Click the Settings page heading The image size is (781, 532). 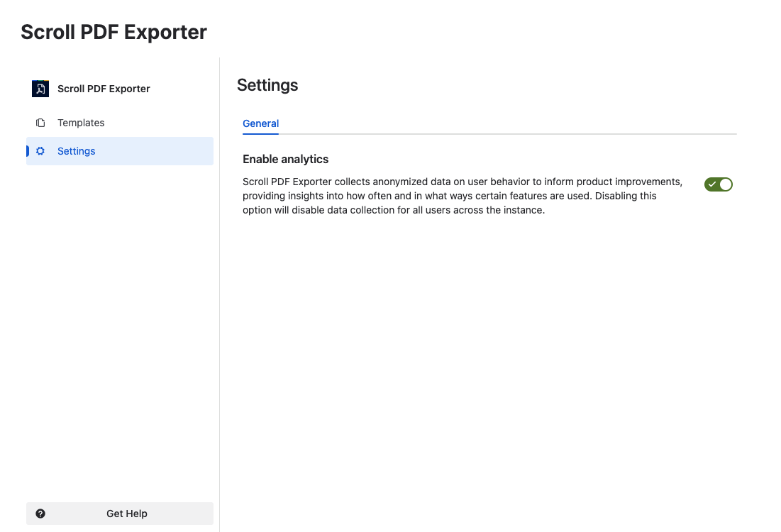[267, 85]
